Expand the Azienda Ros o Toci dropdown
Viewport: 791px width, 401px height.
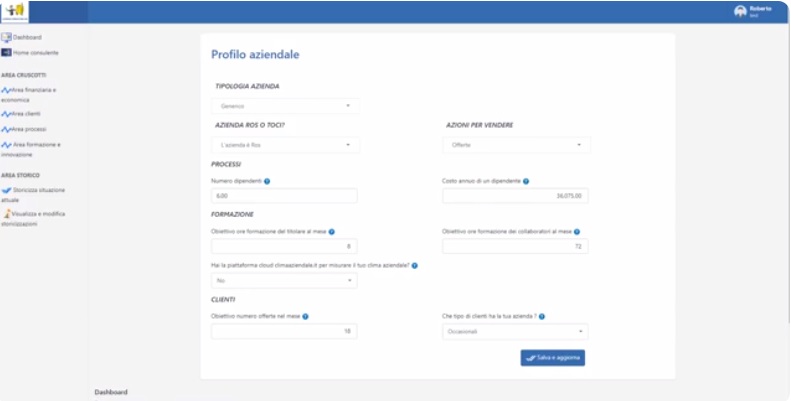point(285,145)
